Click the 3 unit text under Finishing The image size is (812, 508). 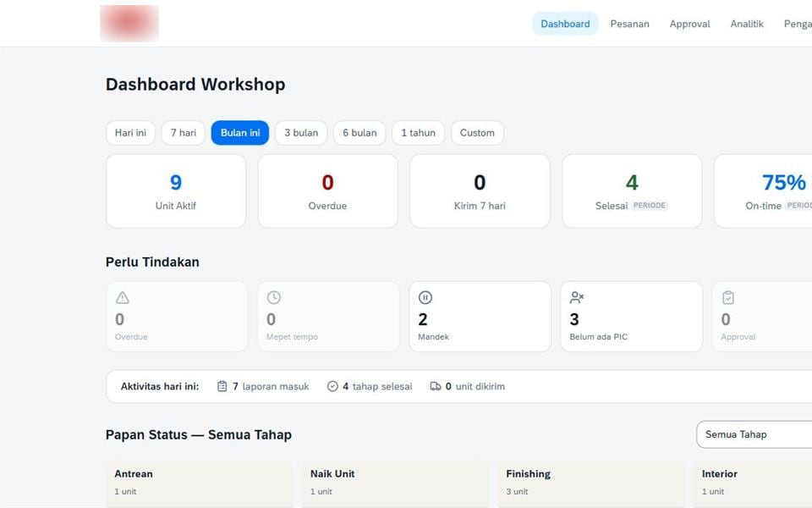click(x=517, y=491)
